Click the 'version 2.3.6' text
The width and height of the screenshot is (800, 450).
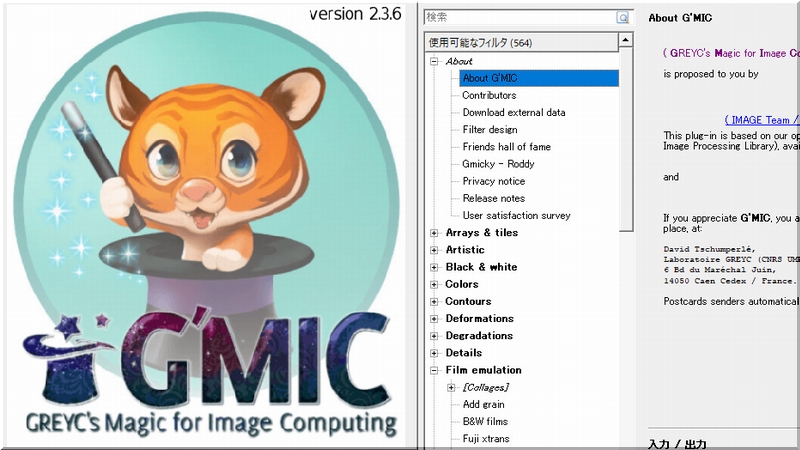[355, 14]
